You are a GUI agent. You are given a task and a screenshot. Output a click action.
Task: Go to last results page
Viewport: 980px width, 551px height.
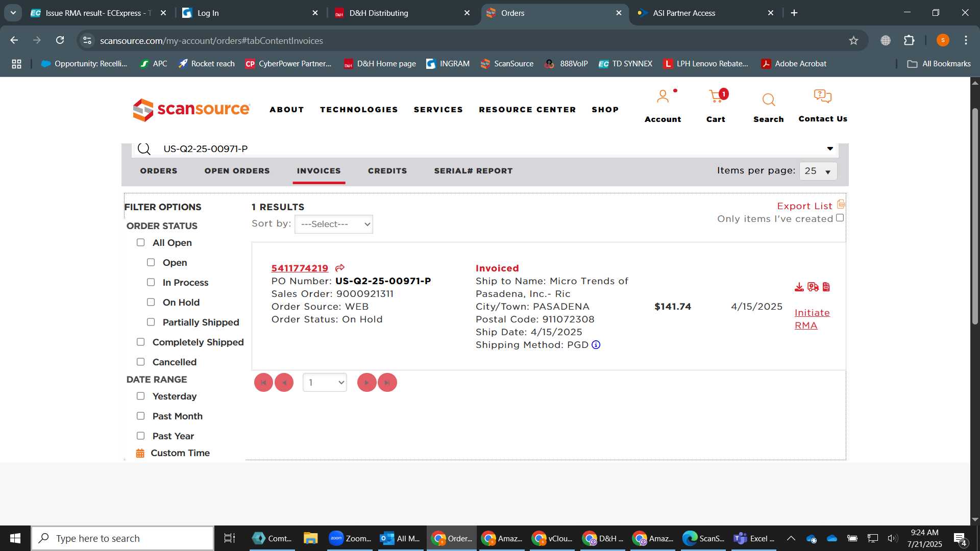(x=387, y=383)
